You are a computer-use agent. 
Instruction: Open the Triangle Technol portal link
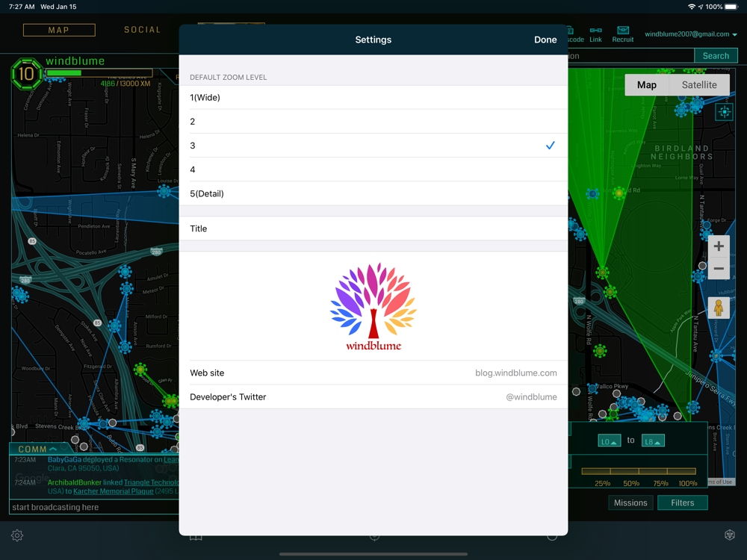(152, 482)
